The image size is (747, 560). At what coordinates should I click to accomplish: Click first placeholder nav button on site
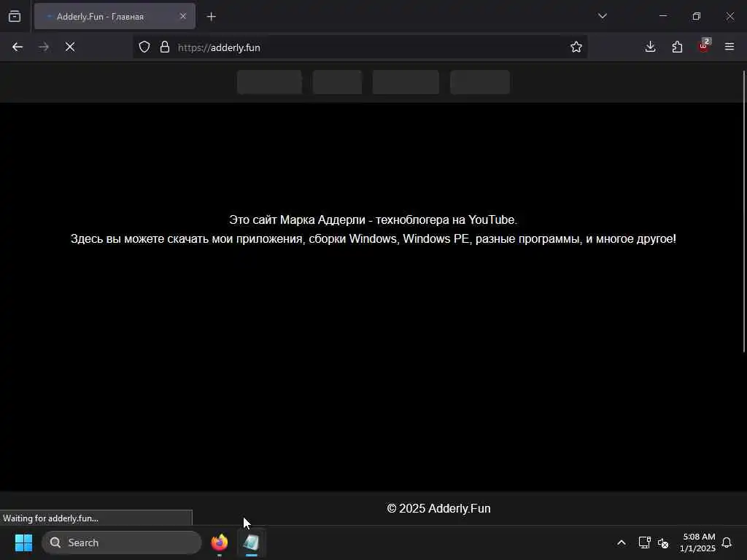270,82
